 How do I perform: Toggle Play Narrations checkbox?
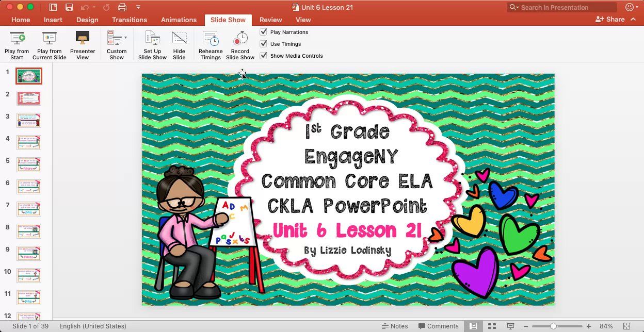pyautogui.click(x=263, y=32)
